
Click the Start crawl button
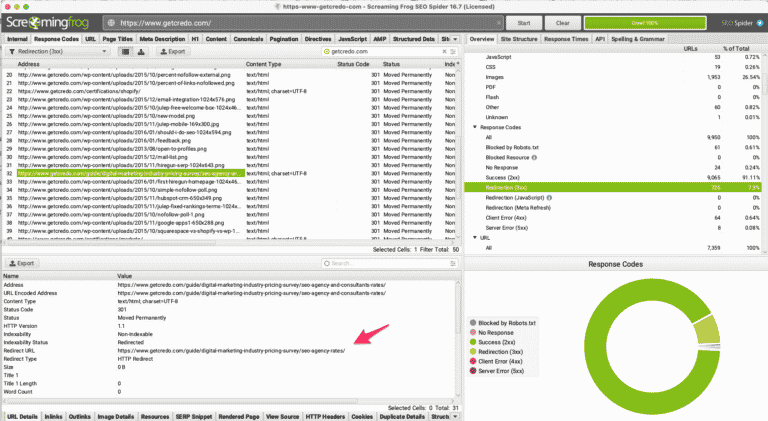(x=524, y=23)
